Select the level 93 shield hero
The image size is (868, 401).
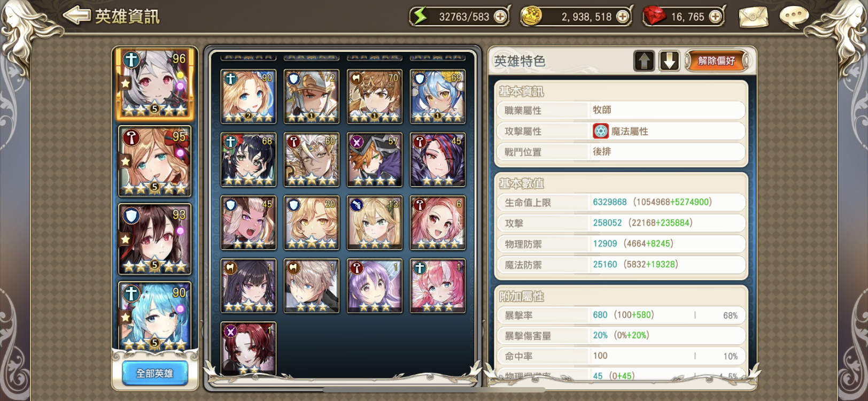point(155,239)
